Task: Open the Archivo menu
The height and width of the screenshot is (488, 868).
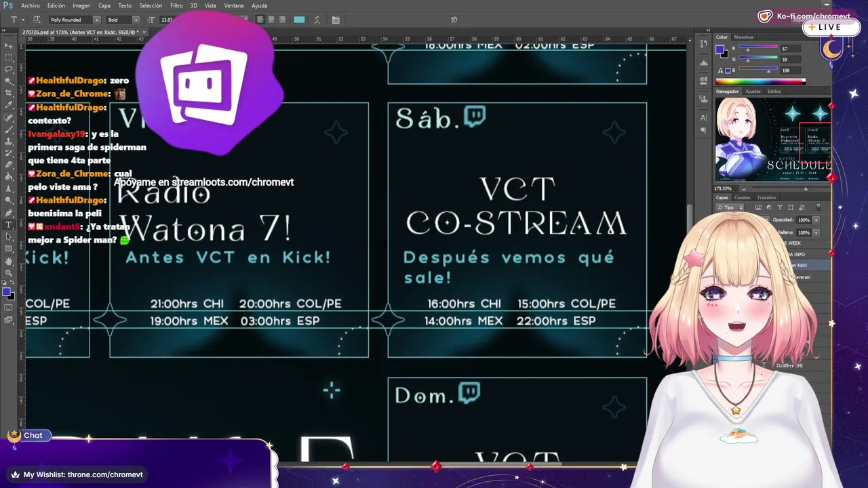Action: click(x=31, y=5)
